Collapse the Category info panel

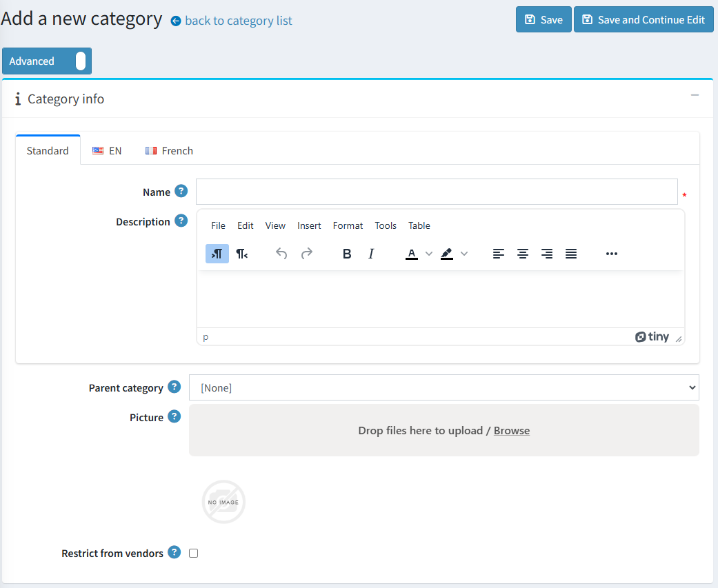point(695,95)
